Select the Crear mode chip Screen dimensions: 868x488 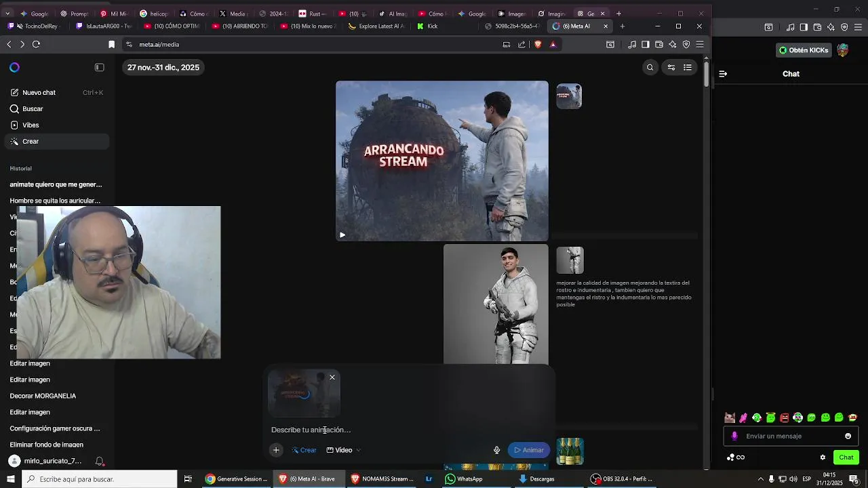304,450
